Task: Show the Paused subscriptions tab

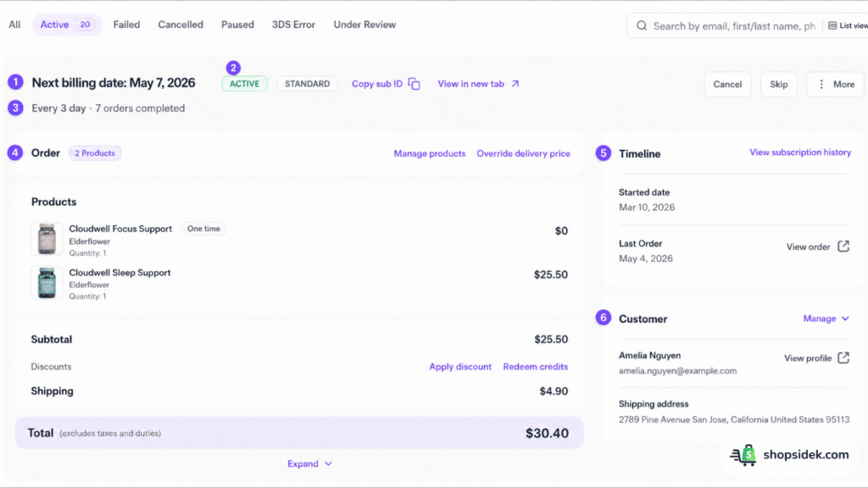Action: pos(237,25)
